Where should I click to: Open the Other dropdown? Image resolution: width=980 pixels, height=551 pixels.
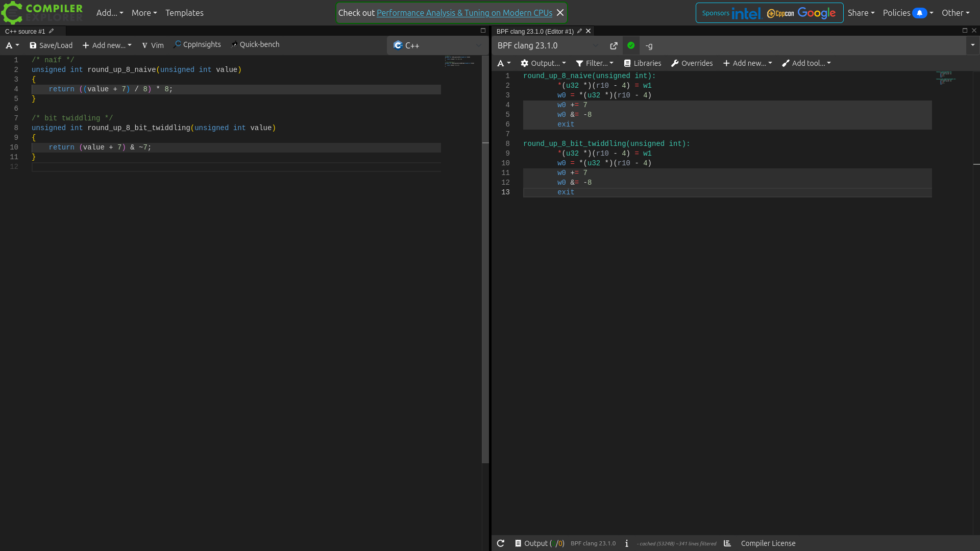[955, 13]
